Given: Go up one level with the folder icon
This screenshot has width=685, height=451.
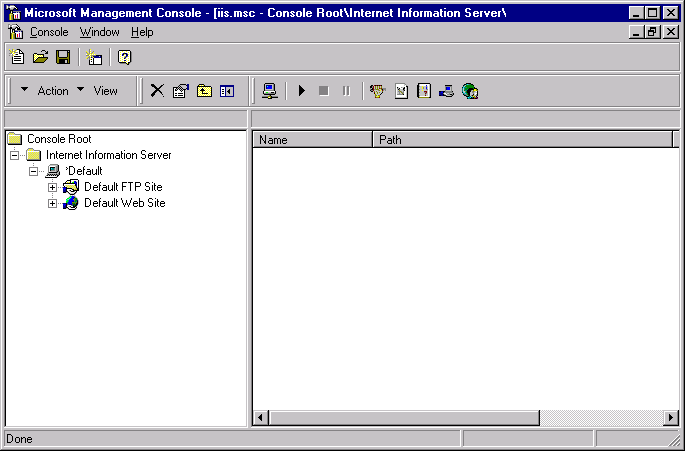Looking at the screenshot, I should point(204,90).
